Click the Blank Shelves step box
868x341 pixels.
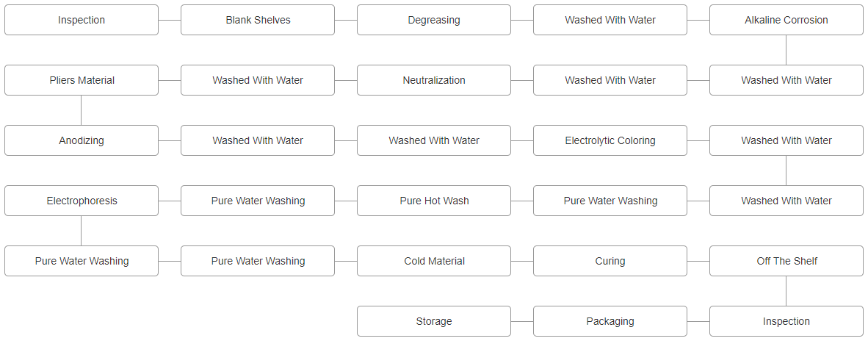tap(258, 20)
